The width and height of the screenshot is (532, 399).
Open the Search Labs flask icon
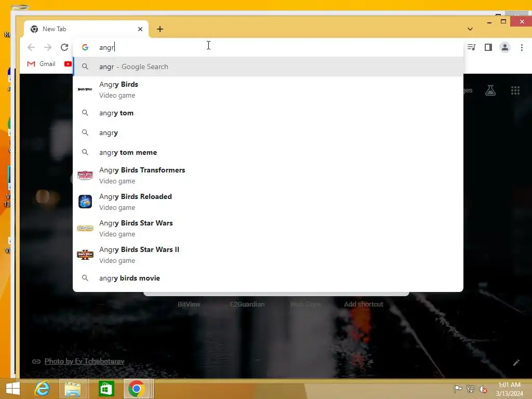pyautogui.click(x=490, y=90)
